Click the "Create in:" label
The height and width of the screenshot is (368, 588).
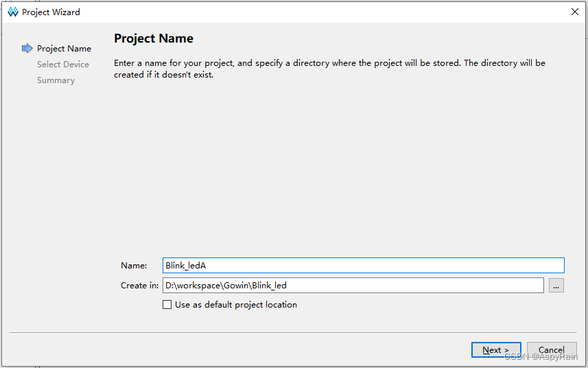point(139,286)
